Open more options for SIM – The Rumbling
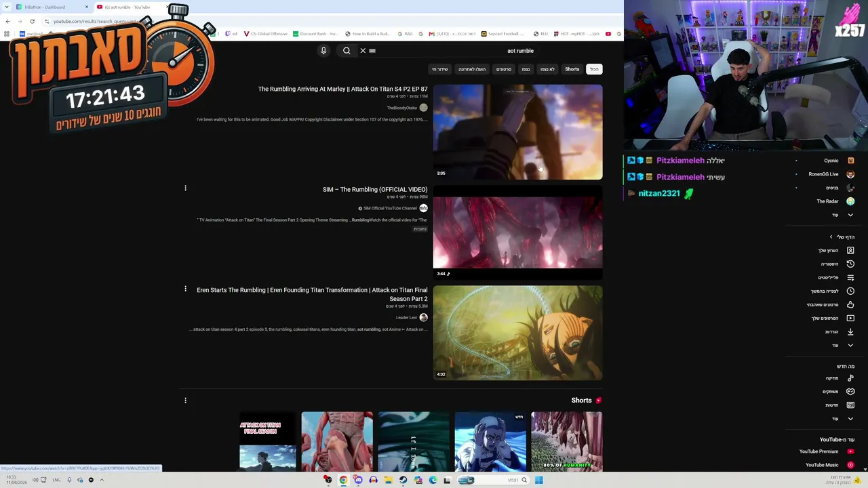Viewport: 868px width, 488px height. (185, 188)
